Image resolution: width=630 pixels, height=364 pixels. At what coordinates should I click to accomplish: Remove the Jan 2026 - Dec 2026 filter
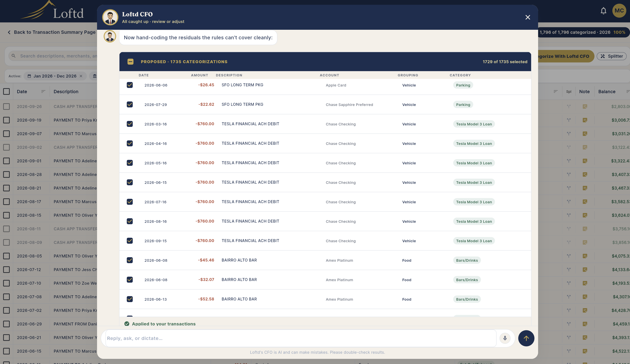81,76
